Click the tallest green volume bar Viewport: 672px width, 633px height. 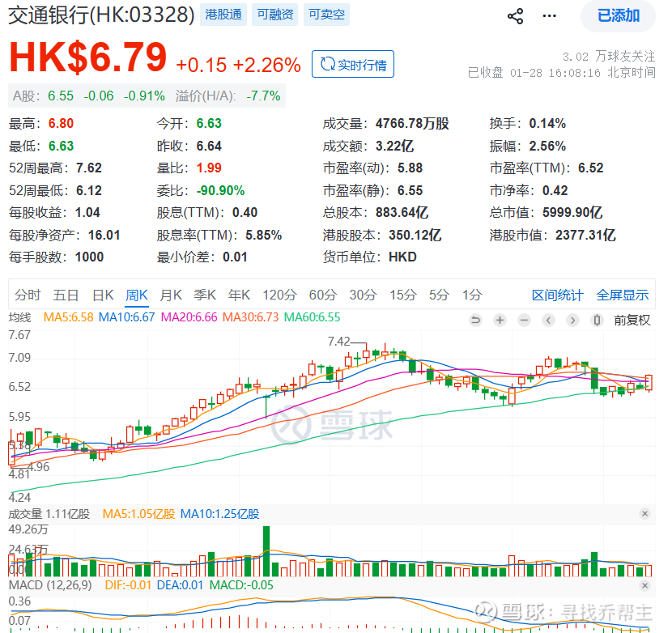pos(266,550)
